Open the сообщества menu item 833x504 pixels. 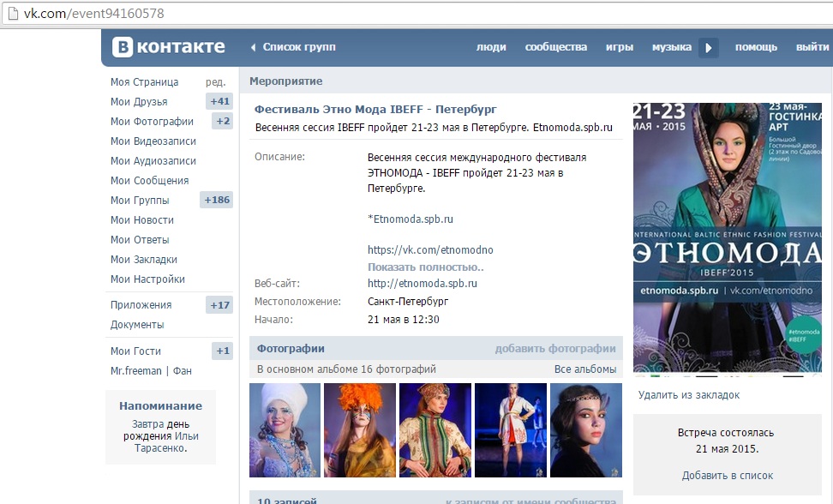tap(555, 47)
